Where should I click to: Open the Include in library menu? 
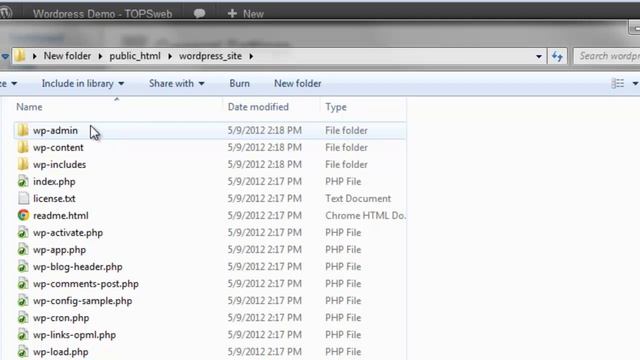(x=83, y=83)
